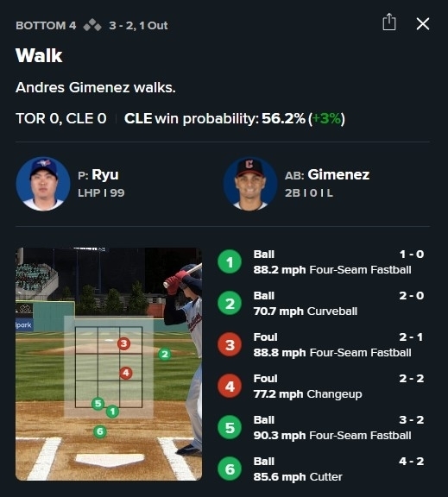Click pitch 2 marker outside strike zone
This screenshot has width=448, height=497.
(x=165, y=354)
